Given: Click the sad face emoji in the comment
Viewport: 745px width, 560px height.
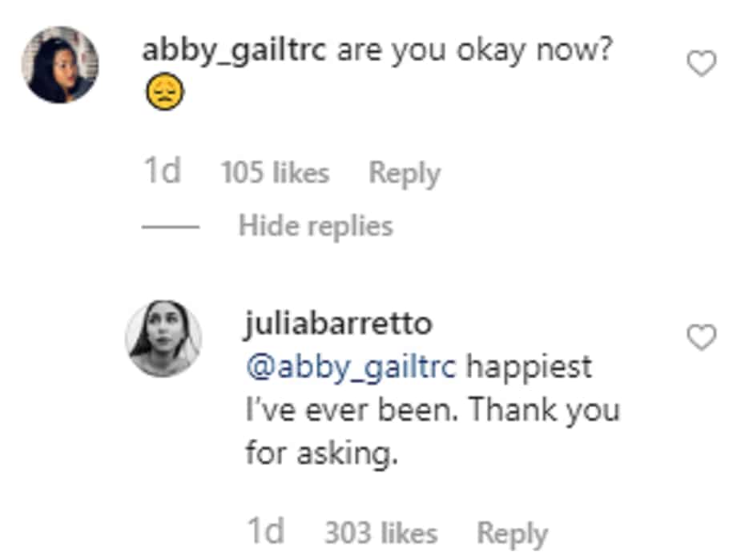Looking at the screenshot, I should tap(164, 91).
